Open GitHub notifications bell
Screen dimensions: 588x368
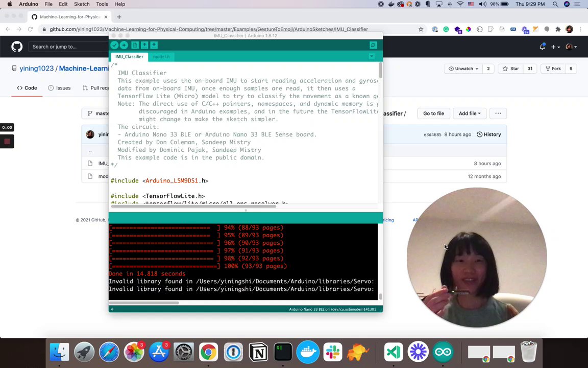542,47
